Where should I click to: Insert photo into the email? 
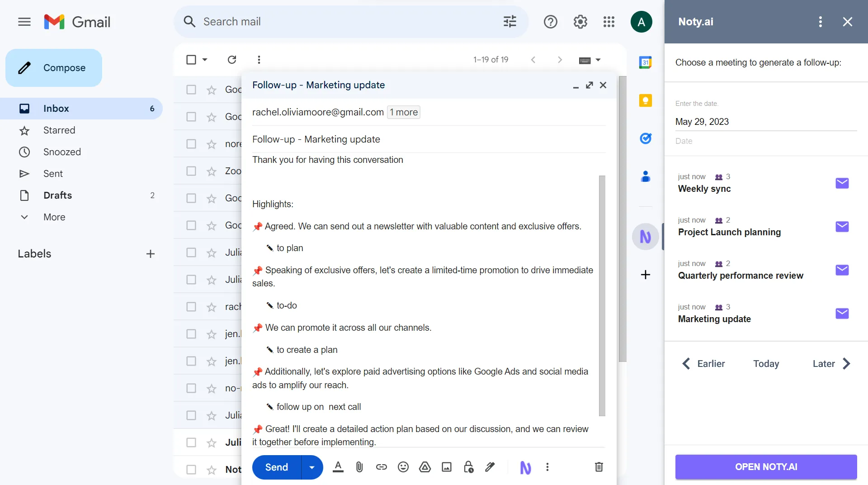coord(446,467)
